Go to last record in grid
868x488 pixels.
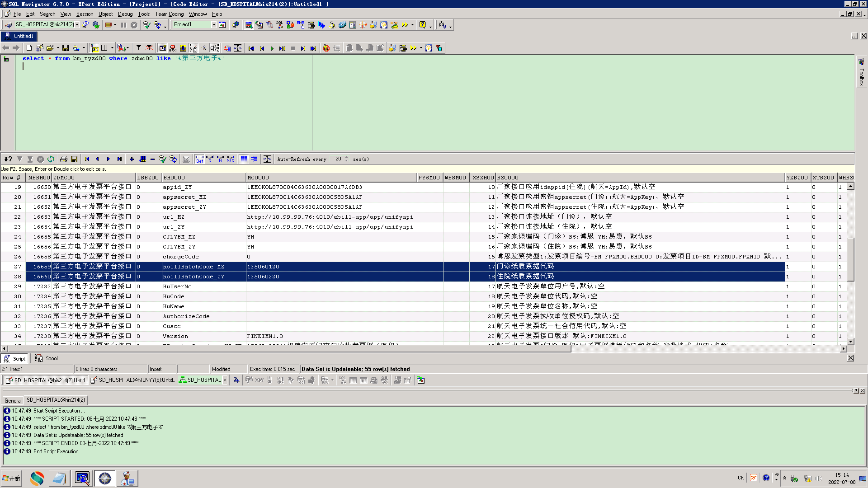click(119, 159)
